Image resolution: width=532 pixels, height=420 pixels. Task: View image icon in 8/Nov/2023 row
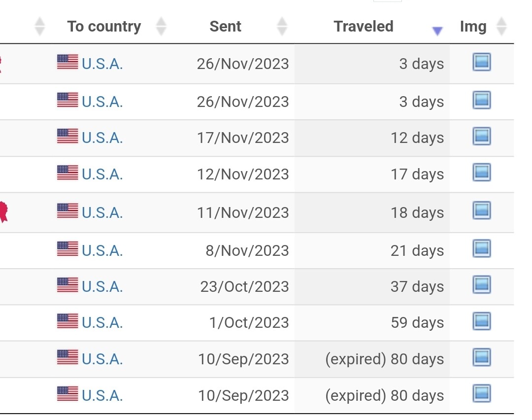click(x=481, y=248)
